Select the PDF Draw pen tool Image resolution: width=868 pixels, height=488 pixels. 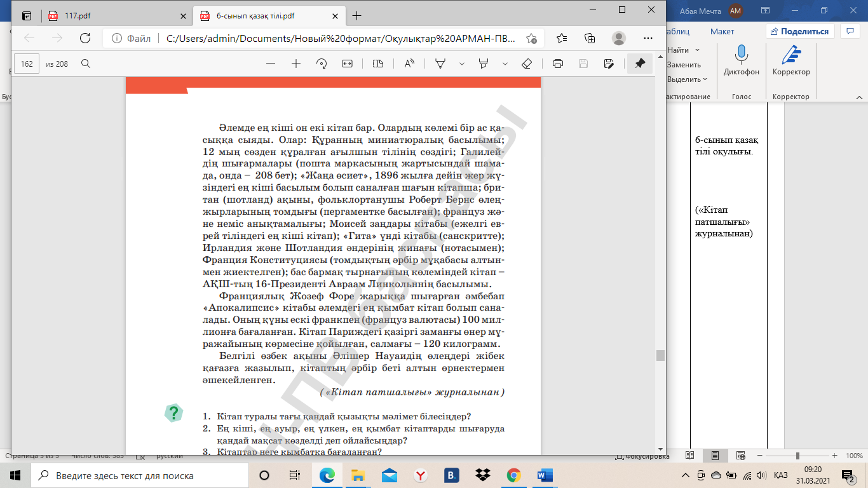tap(440, 64)
